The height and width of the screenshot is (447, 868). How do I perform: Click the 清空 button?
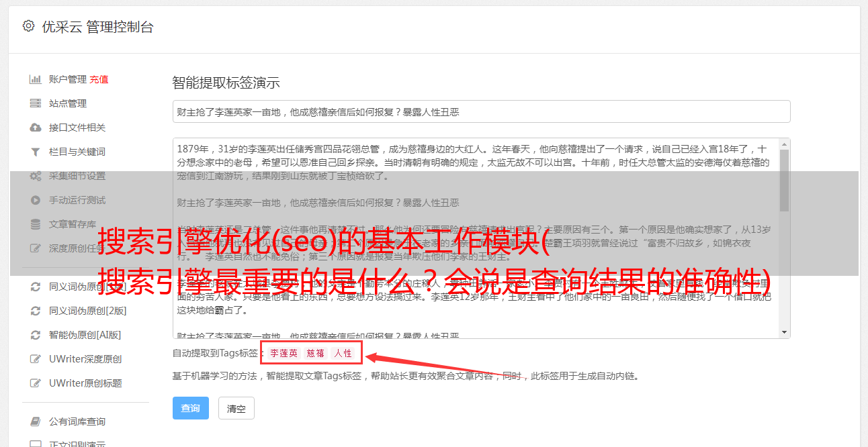tap(236, 408)
